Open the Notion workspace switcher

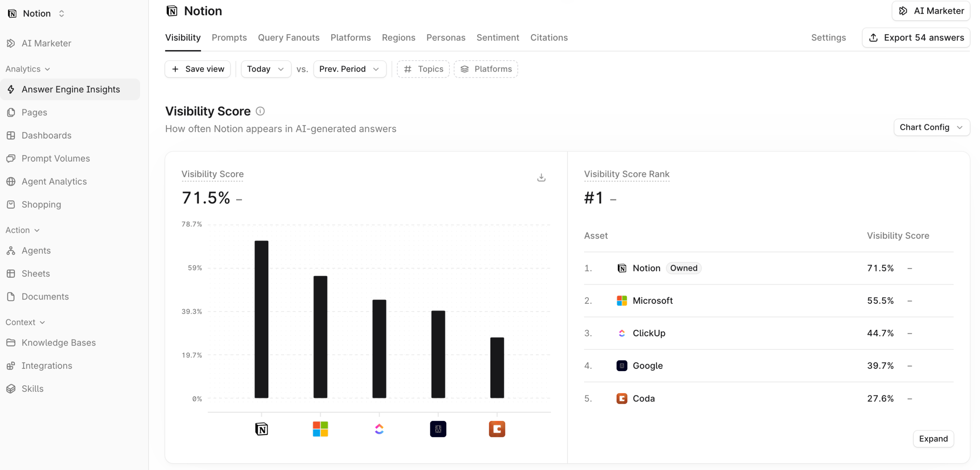click(x=36, y=13)
